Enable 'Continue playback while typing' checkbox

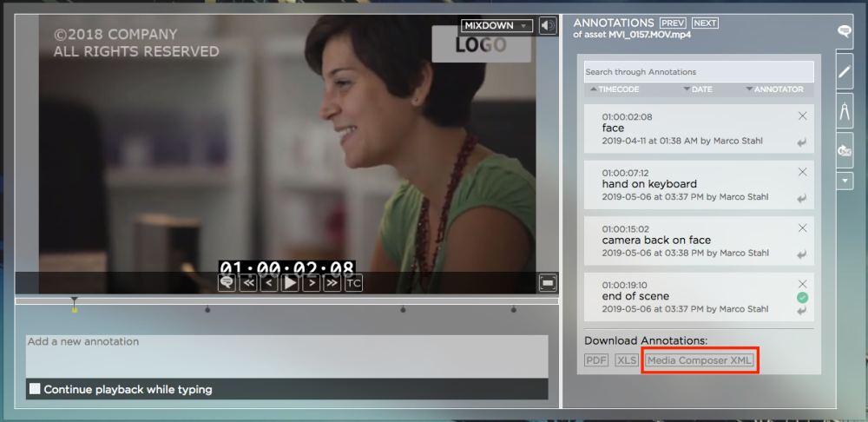tap(35, 389)
